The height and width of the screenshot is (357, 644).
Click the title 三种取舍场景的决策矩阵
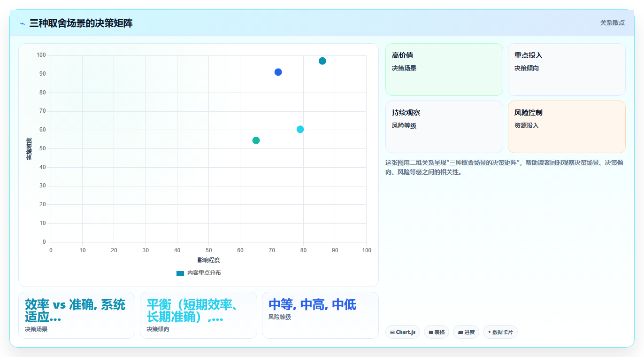click(81, 23)
